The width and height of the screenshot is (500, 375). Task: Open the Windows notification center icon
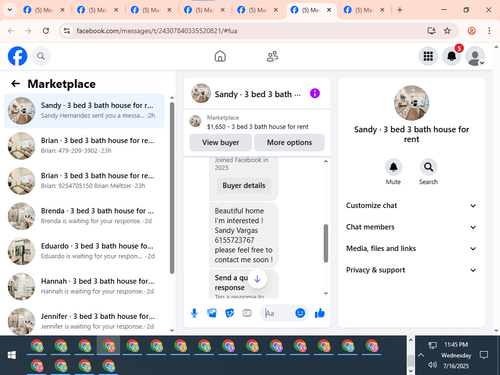484,355
